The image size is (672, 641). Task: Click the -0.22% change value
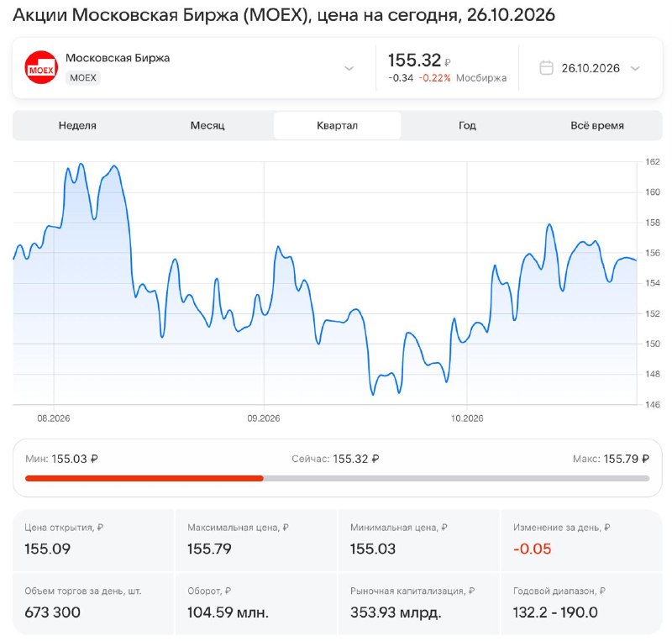coord(434,78)
